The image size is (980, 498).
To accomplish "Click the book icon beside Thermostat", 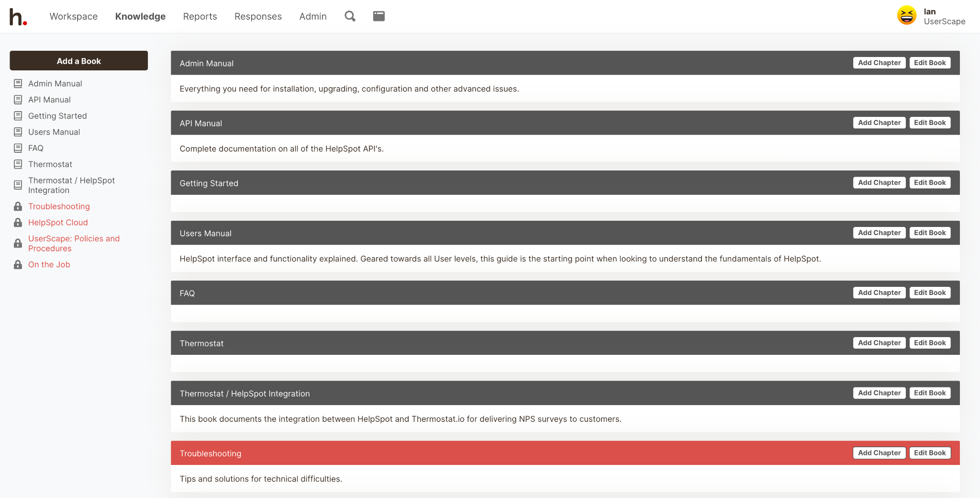I will (18, 164).
